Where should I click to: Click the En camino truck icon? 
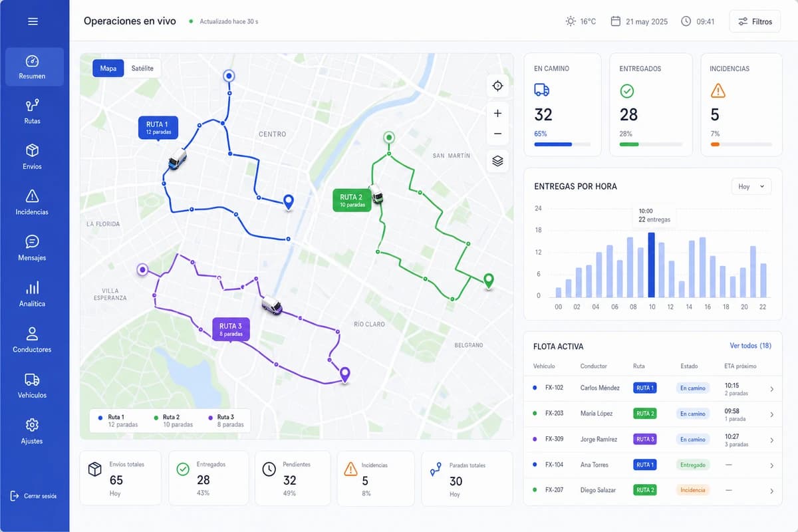click(542, 90)
